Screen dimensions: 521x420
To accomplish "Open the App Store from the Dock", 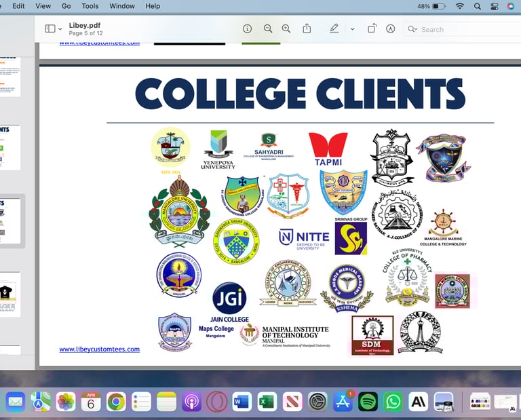I will click(343, 402).
